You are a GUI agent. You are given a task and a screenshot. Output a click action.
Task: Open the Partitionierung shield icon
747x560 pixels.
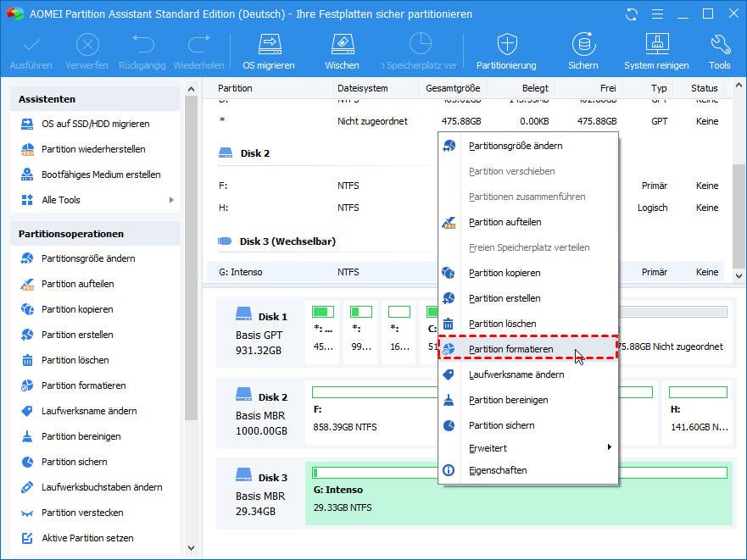coord(507,45)
